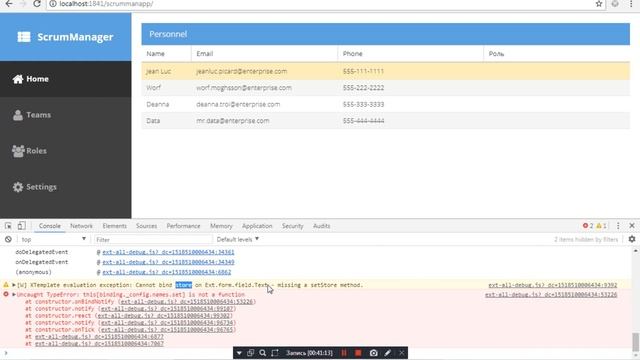This screenshot has height=360, width=640.
Task: Click email mr.data@enterprise.com
Action: 233,121
